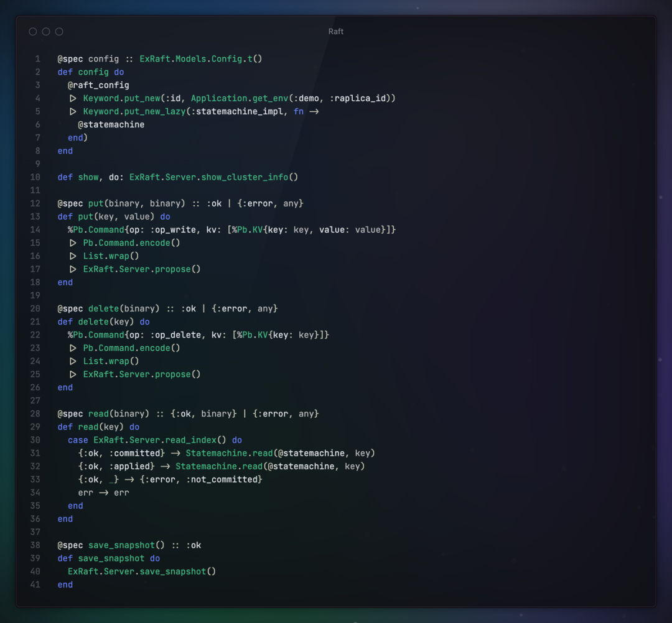Screen dimensions: 672x623
Task: Click "save_snapshot()" in the line 38 spec
Action: click(x=126, y=545)
